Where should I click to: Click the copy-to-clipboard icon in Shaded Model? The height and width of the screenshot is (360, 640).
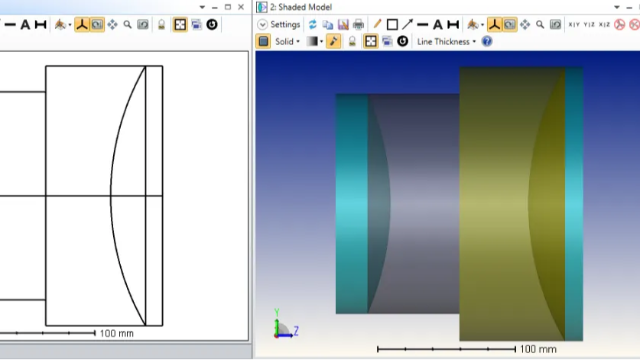(328, 24)
